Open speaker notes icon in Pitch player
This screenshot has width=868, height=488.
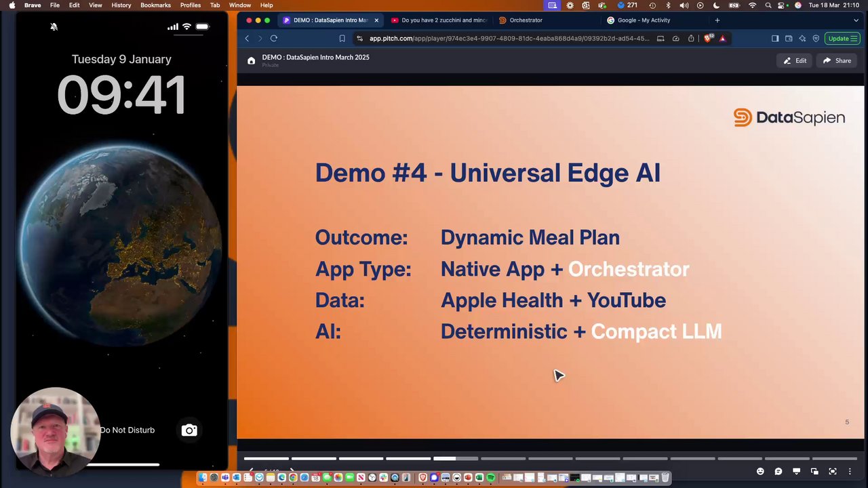[796, 471]
